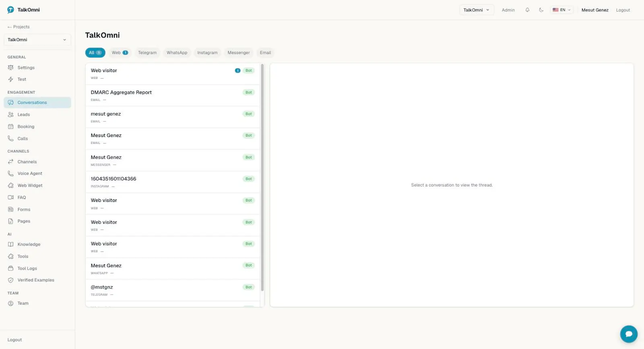Open the @mstgnz Telegram conversation
Screen dimensions: 644x349
(173, 290)
